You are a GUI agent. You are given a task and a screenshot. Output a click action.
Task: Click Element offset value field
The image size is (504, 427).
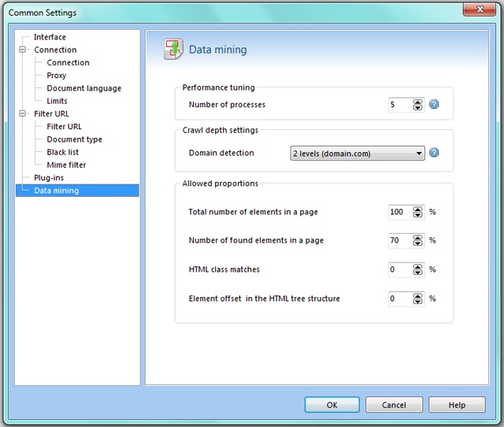click(401, 299)
